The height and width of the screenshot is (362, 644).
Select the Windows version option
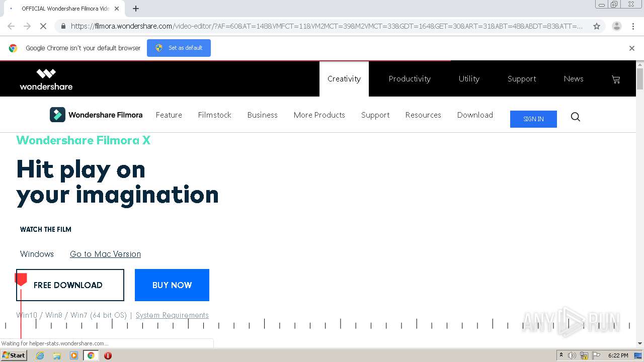tap(37, 254)
